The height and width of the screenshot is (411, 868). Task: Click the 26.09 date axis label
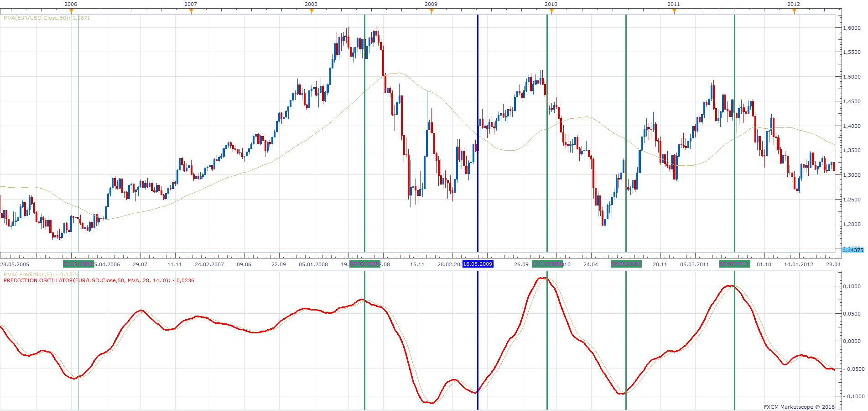click(x=521, y=264)
